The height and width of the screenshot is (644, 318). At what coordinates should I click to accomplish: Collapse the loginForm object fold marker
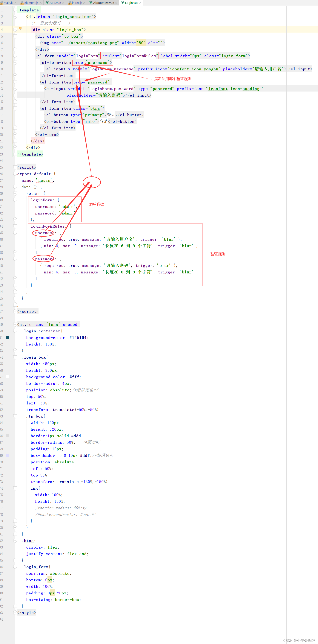(x=15, y=200)
